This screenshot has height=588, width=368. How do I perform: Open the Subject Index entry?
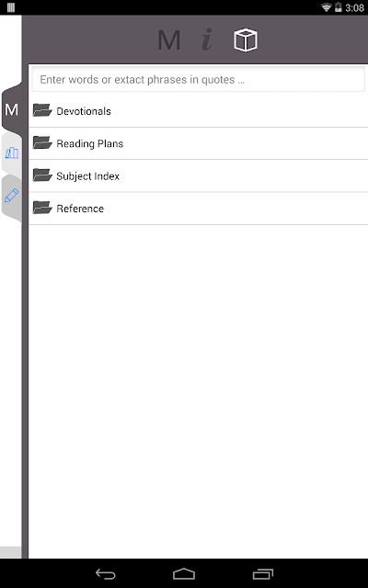click(x=199, y=175)
